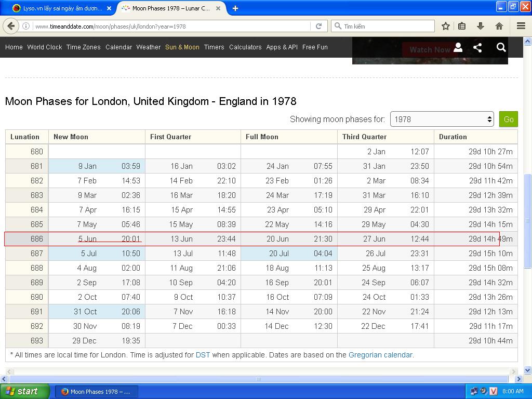Open the Firefox hamburger menu
Screen dimensions: 532x399
click(x=521, y=26)
